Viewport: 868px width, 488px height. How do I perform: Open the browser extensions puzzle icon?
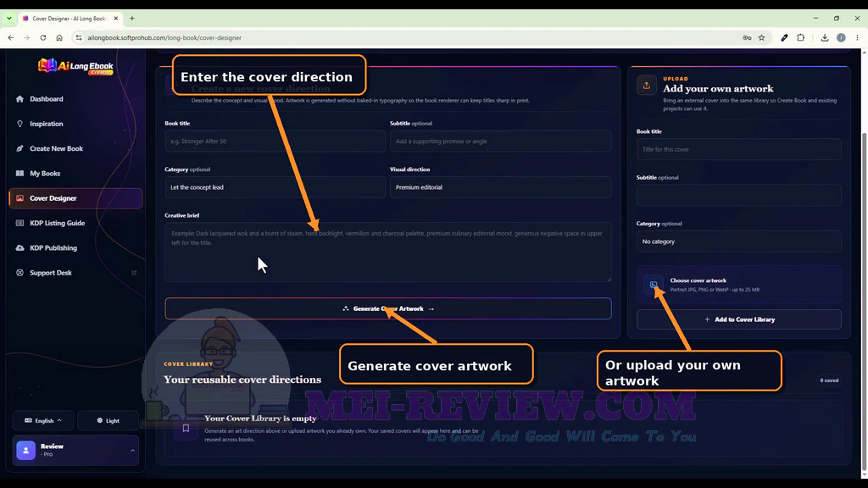800,37
